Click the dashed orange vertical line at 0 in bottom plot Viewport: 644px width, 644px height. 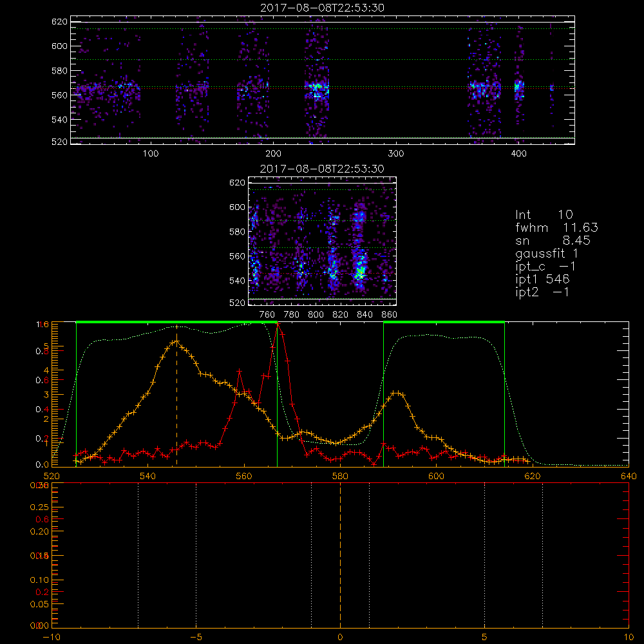[x=340, y=554]
